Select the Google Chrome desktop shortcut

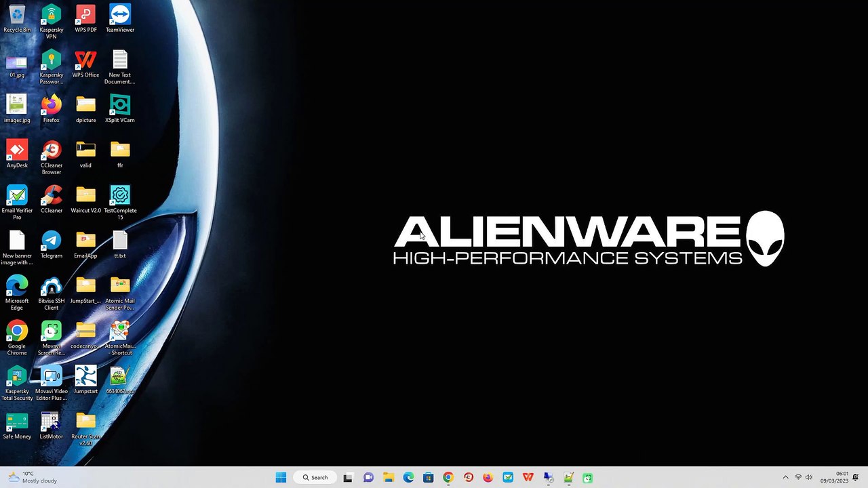(17, 338)
